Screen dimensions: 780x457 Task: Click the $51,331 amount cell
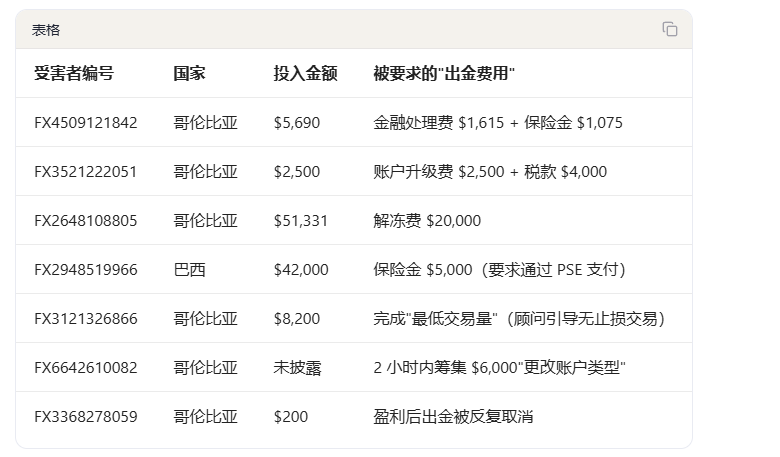300,221
